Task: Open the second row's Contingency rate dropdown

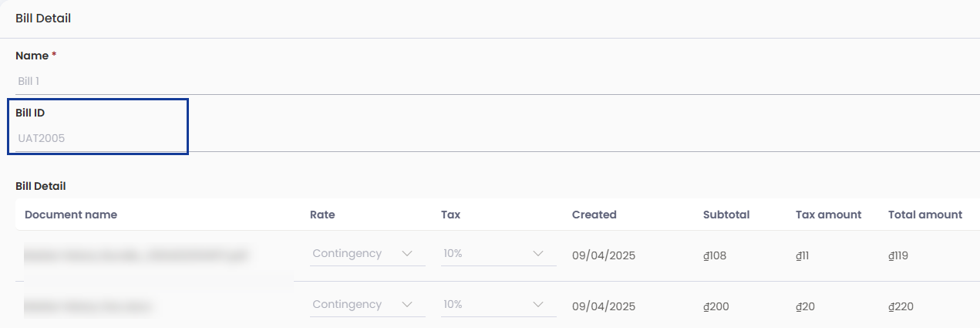Action: (x=368, y=305)
